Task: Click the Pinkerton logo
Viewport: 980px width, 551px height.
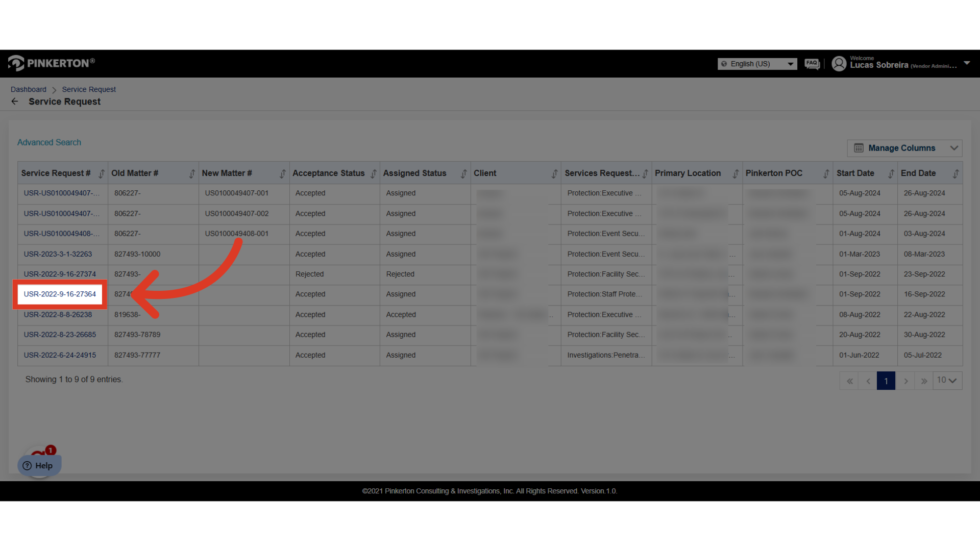Action: click(51, 63)
